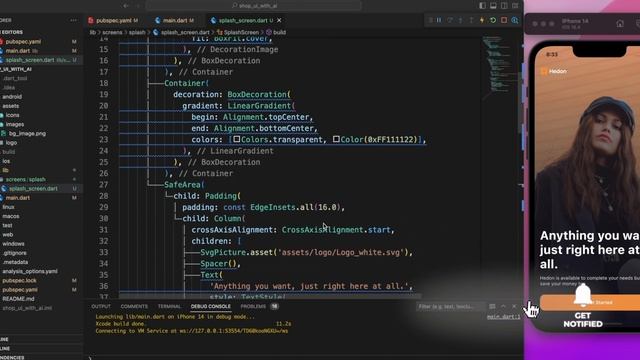Click the Color(0xFF111122) color swatch
640x360 pixels.
(x=336, y=140)
